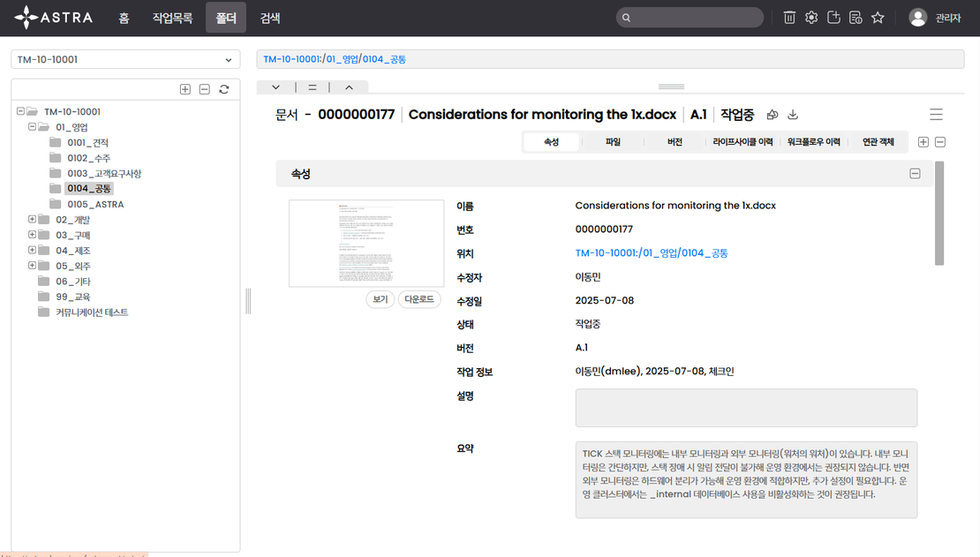Open the trash bin in header
The height and width of the screenshot is (557, 980).
point(789,18)
